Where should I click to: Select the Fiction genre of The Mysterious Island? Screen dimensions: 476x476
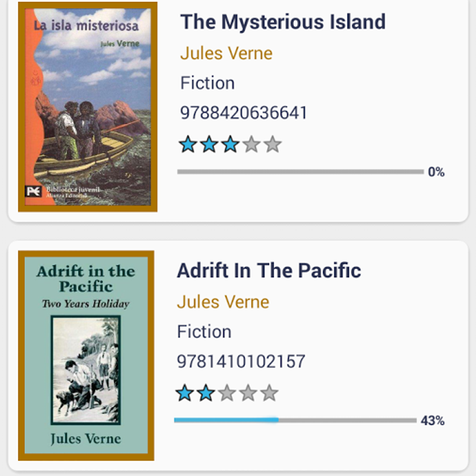[207, 83]
